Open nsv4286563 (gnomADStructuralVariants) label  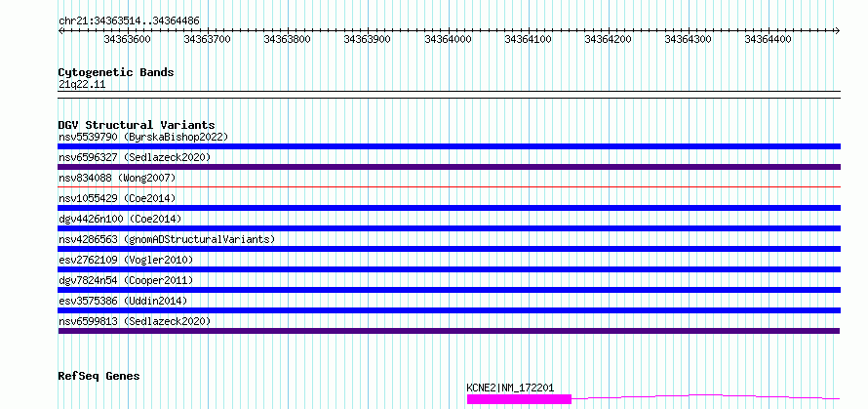click(167, 239)
